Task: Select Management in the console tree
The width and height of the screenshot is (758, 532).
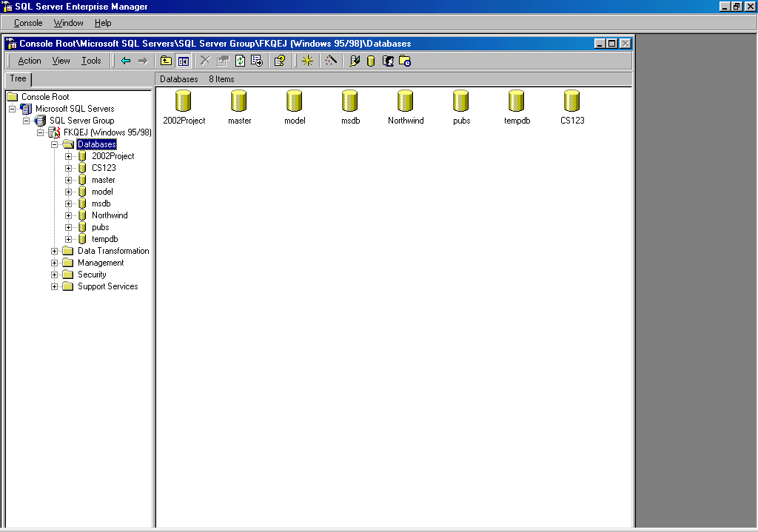Action: click(x=101, y=263)
